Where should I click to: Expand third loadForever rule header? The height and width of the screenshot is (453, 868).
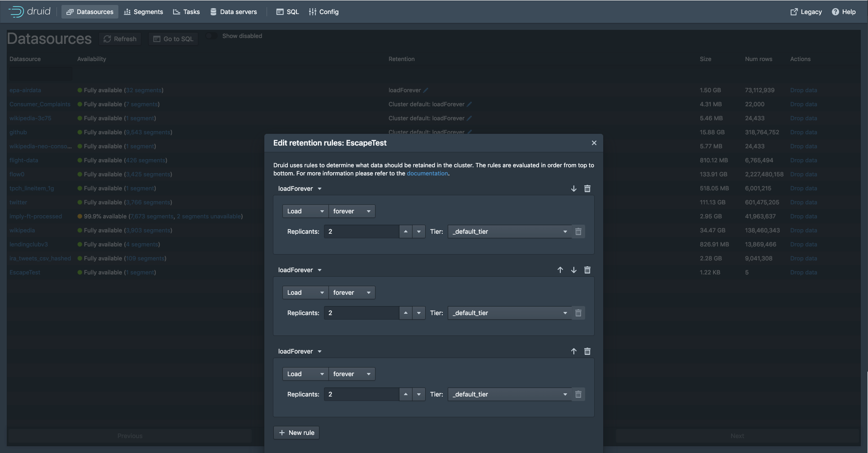click(x=300, y=351)
